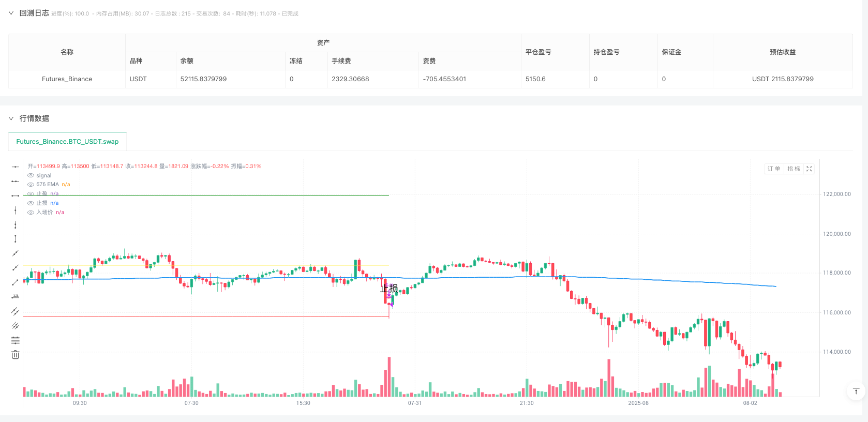Image resolution: width=868 pixels, height=422 pixels.
Task: Collapse the 回测日志 backtest log section
Action: click(11, 13)
